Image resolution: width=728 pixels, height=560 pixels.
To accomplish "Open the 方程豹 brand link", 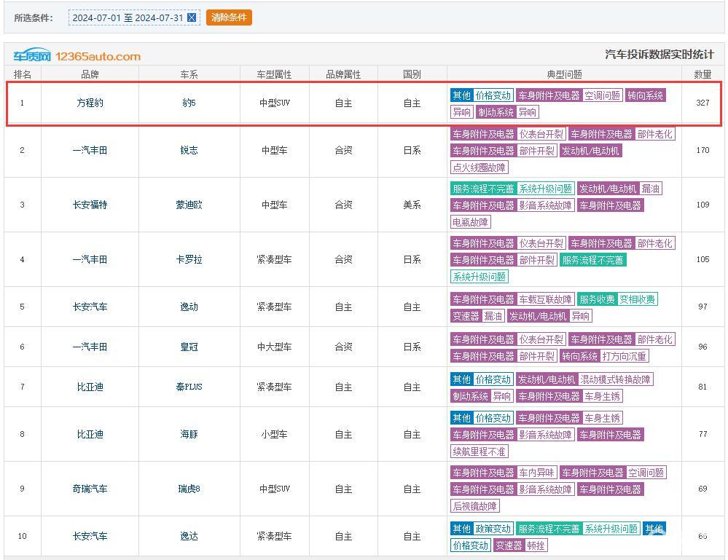I will [90, 103].
